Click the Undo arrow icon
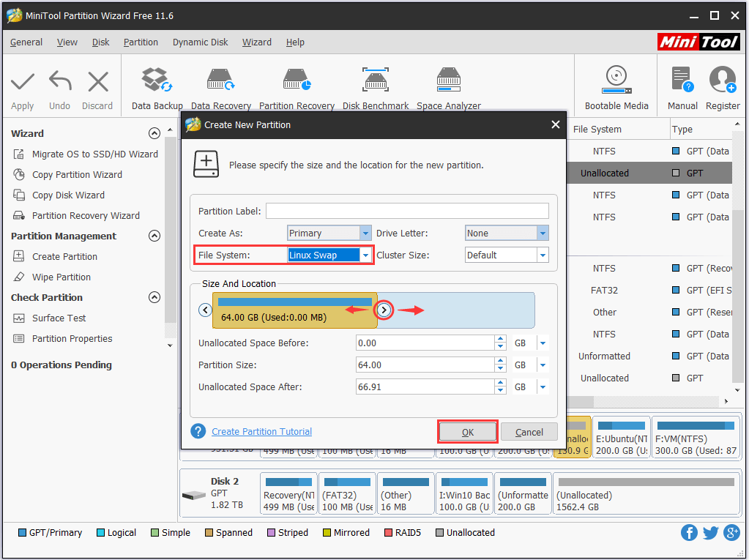The image size is (749, 560). click(60, 81)
